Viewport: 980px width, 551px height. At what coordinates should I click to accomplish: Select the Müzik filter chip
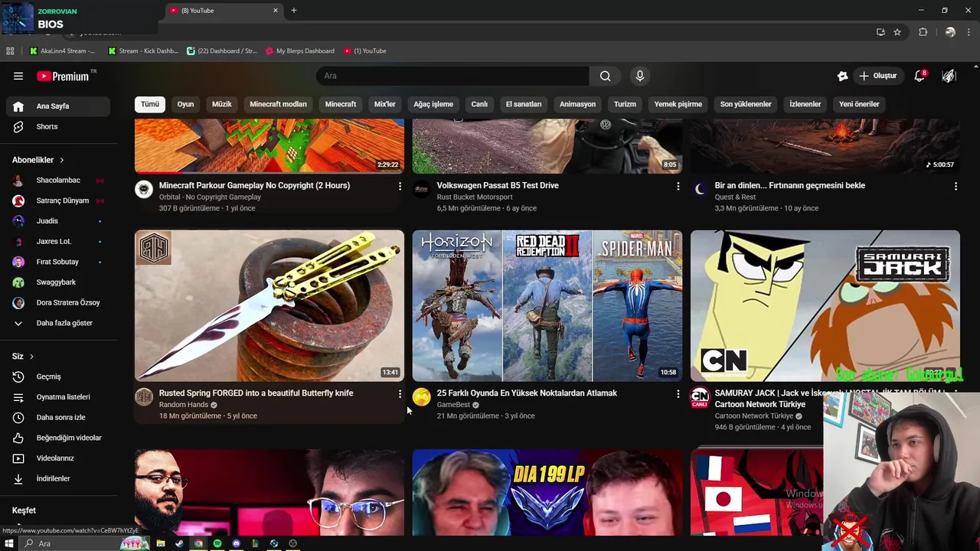221,104
